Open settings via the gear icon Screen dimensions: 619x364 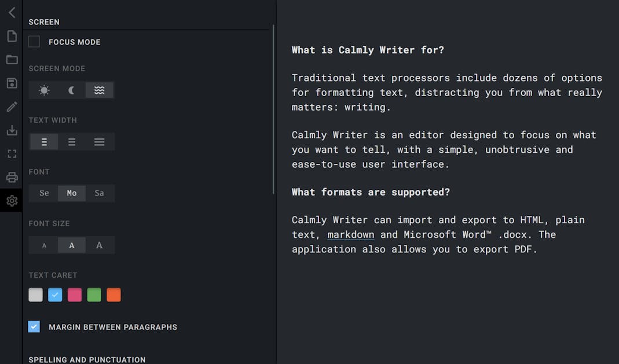12,201
